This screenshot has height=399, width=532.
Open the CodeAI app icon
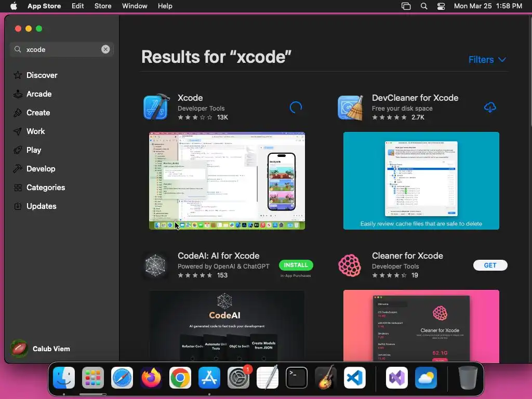[x=156, y=265]
